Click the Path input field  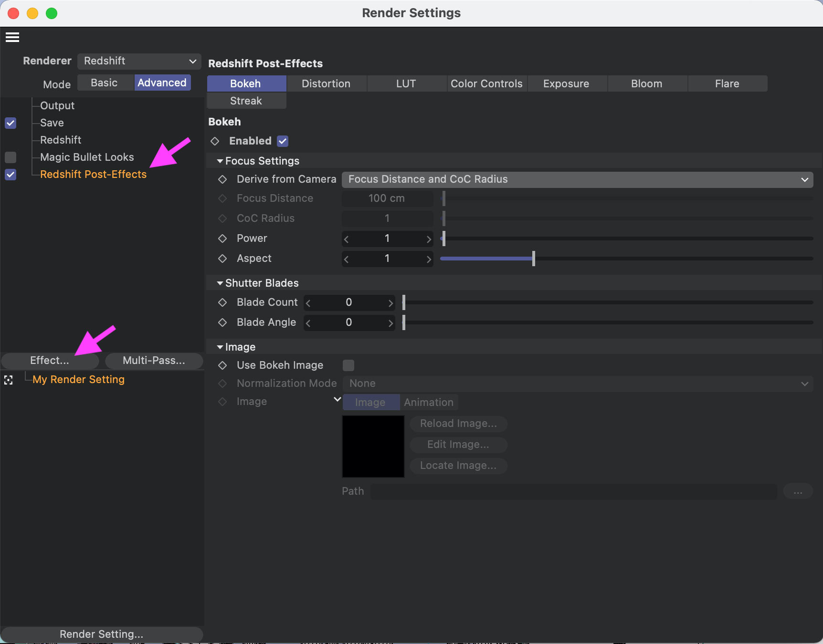click(x=574, y=491)
